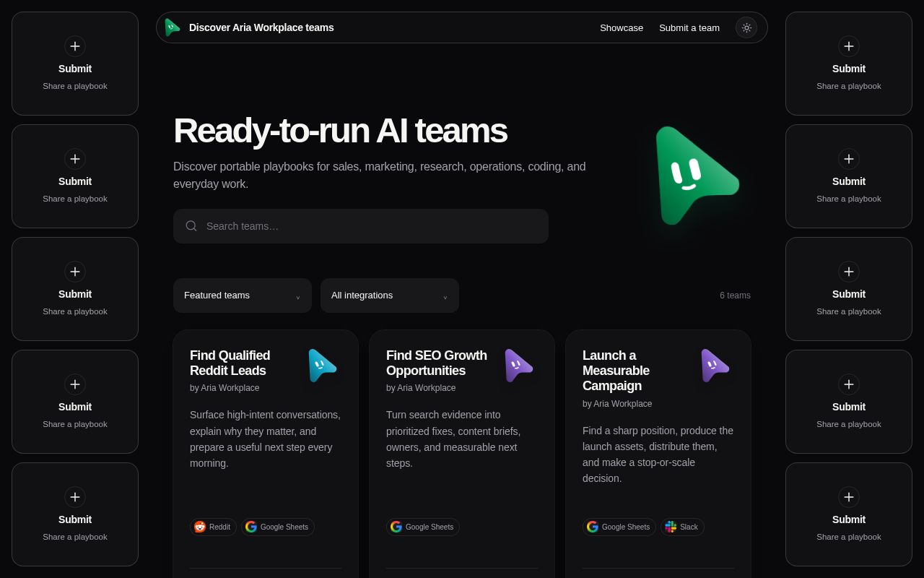Click the 'Turn search evidence into' description
Image resolution: width=924 pixels, height=578 pixels.
[453, 439]
